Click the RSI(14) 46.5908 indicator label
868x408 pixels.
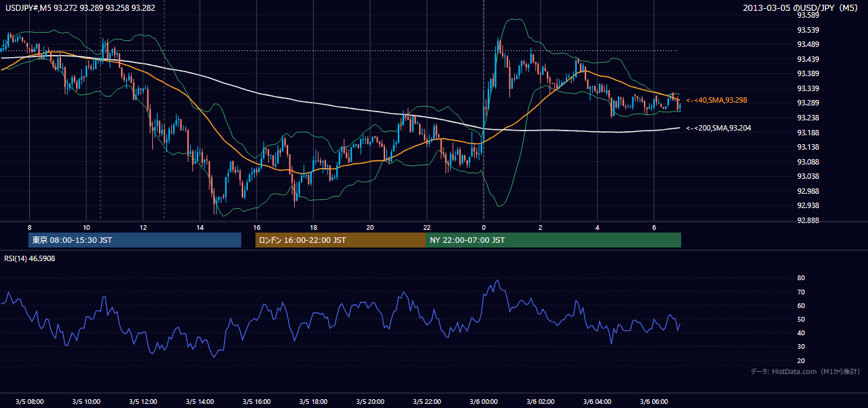[x=30, y=258]
